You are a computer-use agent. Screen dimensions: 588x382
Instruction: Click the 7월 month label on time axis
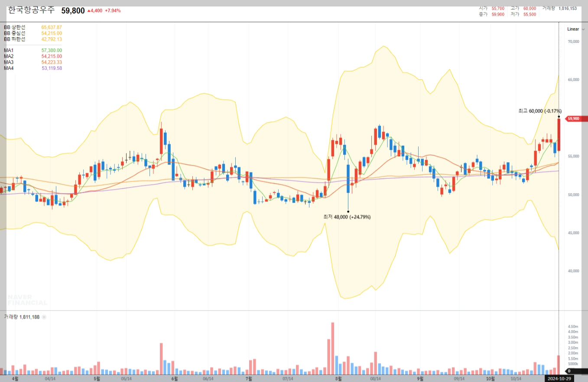point(249,379)
